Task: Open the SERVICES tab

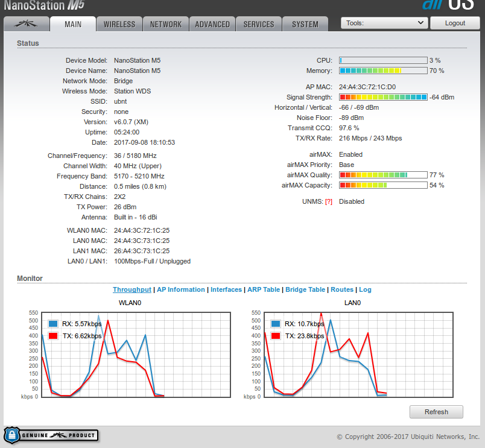Action: pyautogui.click(x=259, y=24)
